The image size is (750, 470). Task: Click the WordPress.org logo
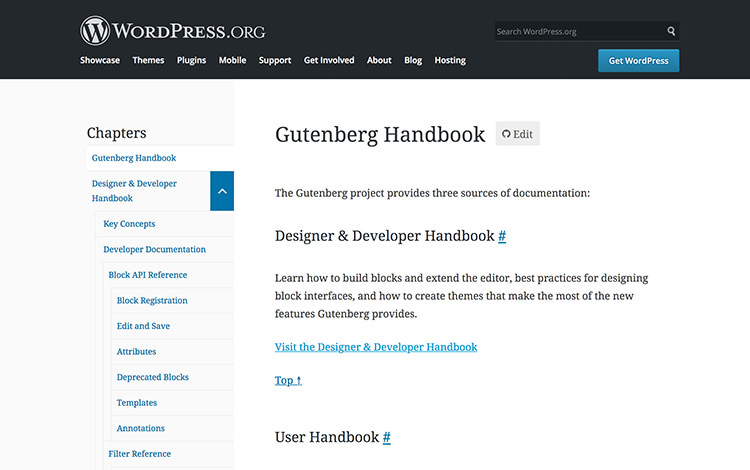pos(173,30)
